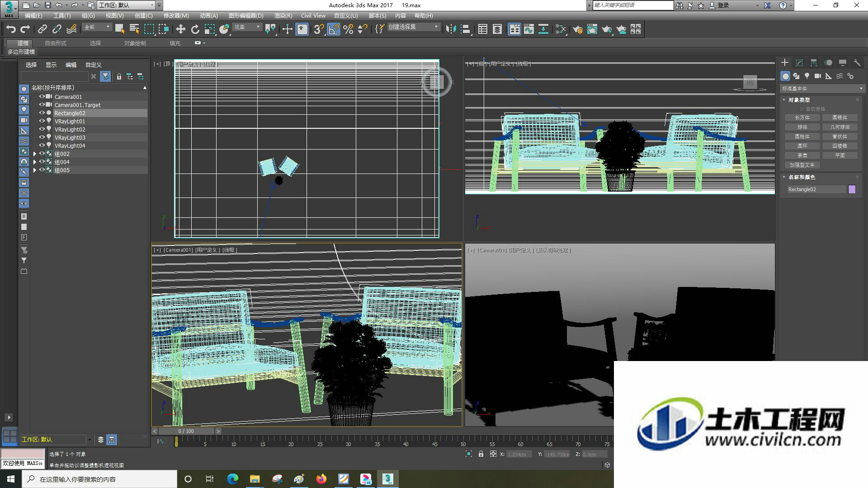
Task: Hide VRayLight03 using its eye icon
Action: click(x=42, y=137)
